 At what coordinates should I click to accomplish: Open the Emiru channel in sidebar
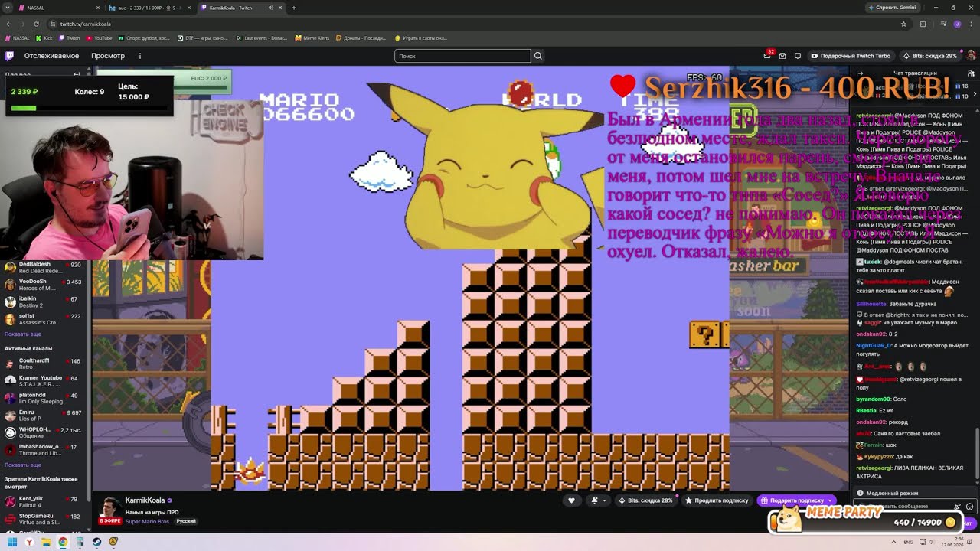pyautogui.click(x=44, y=416)
